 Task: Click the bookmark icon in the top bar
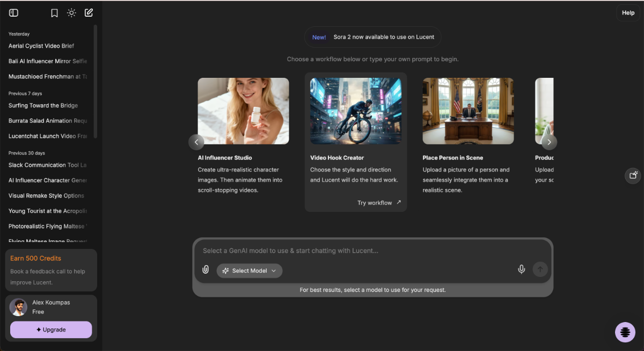pos(54,12)
